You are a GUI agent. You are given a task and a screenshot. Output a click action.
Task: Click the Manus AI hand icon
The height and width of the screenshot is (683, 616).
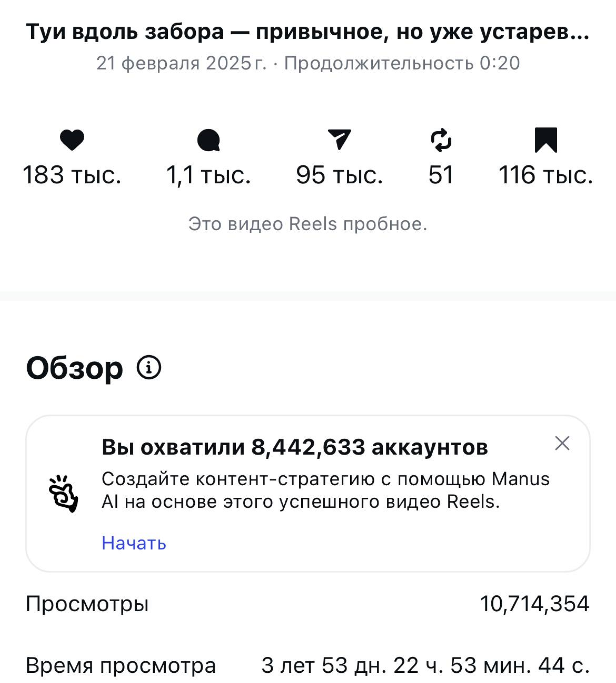pos(63,493)
